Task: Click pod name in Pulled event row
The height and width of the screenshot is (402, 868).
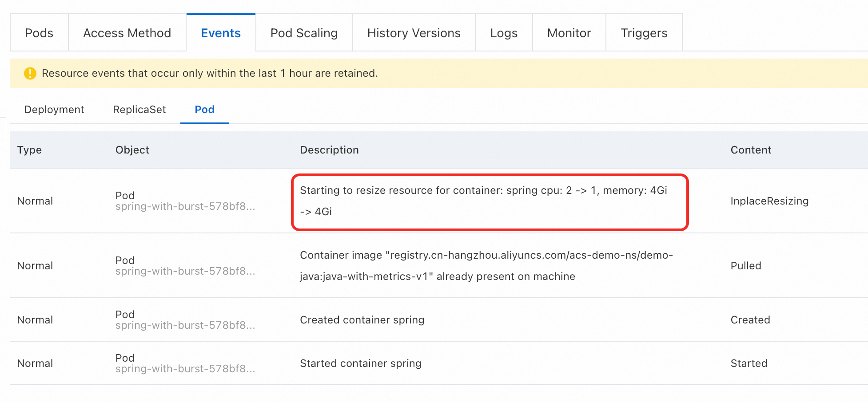Action: point(185,271)
